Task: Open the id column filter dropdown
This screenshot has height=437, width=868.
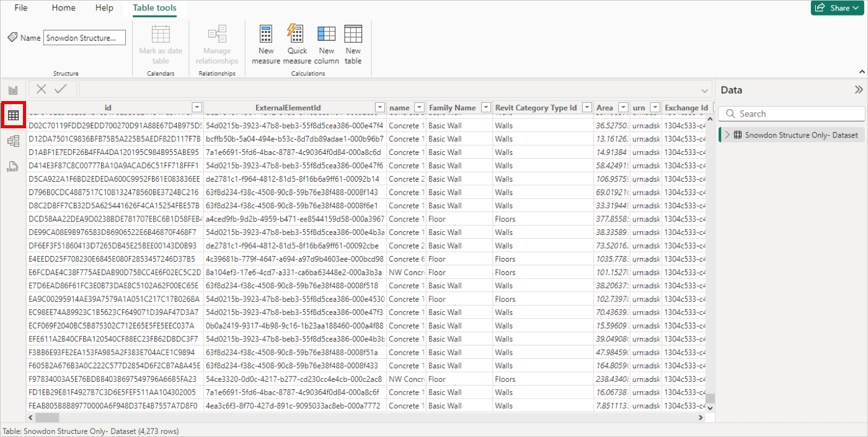Action: [x=197, y=107]
